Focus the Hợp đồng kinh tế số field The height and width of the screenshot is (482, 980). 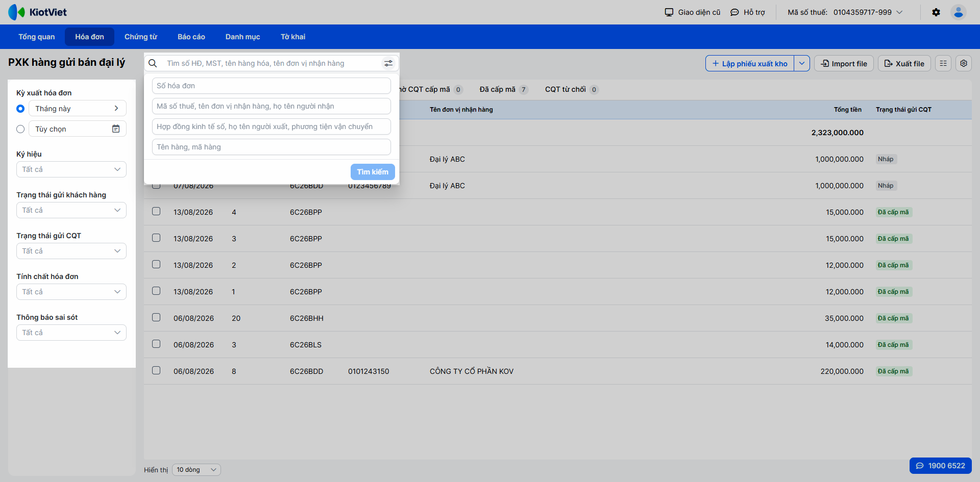pos(272,126)
